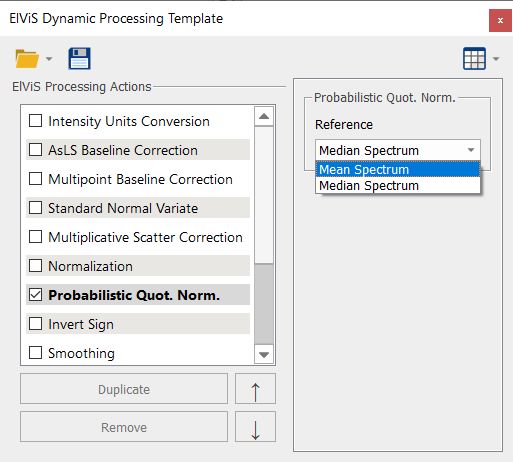The image size is (513, 462).
Task: Click the actions list scroll-down arrow
Action: pyautogui.click(x=264, y=354)
